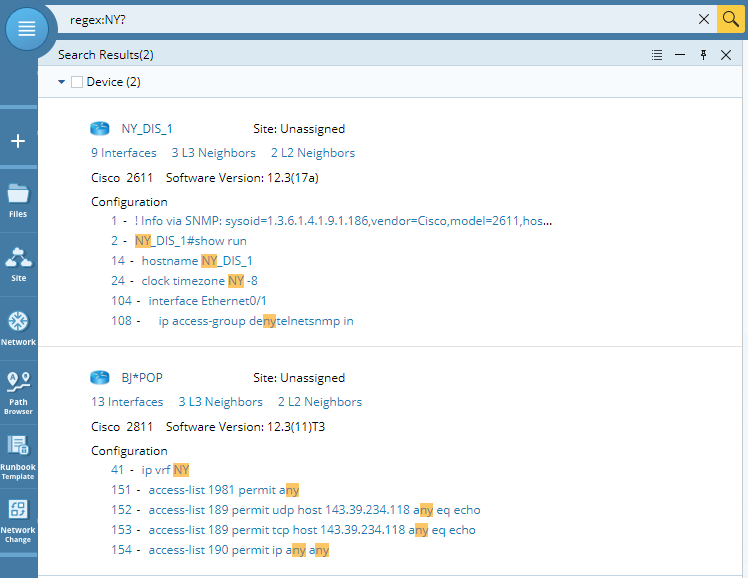The image size is (748, 578).
Task: Open the main hamburger menu button
Action: 27,29
